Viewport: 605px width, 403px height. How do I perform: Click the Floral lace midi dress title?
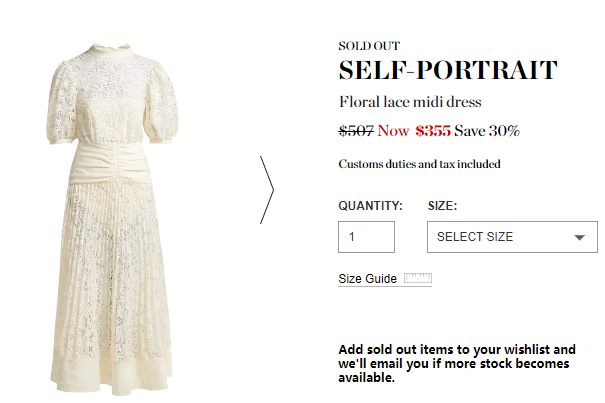[410, 102]
